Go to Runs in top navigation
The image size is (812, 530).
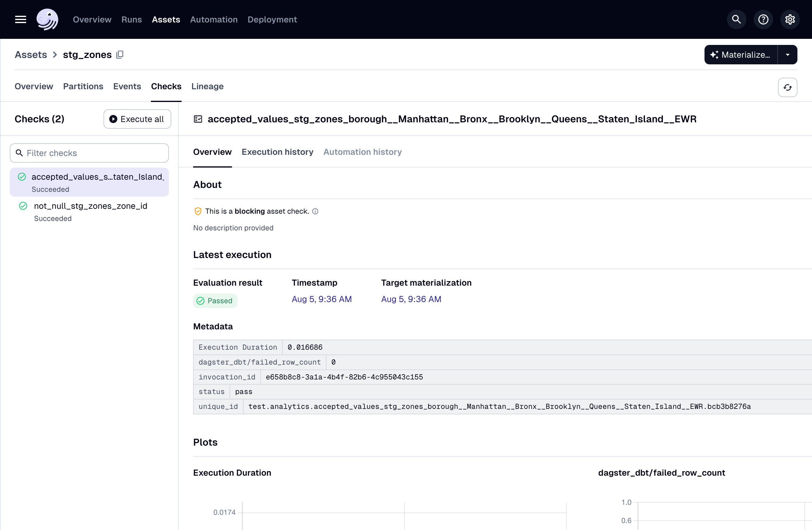click(x=131, y=19)
